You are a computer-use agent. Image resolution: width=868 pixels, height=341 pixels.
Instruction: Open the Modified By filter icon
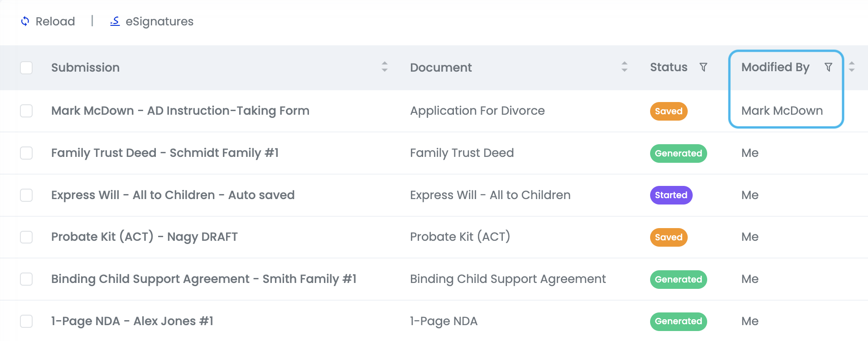pyautogui.click(x=828, y=68)
